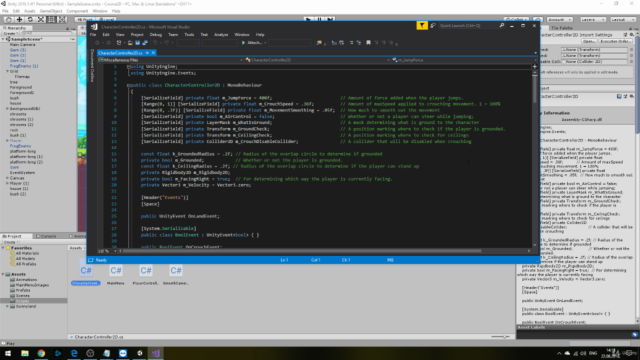Open Visual Studio Debug menu
Screen dimensions: 640x360
pyautogui.click(x=156, y=35)
